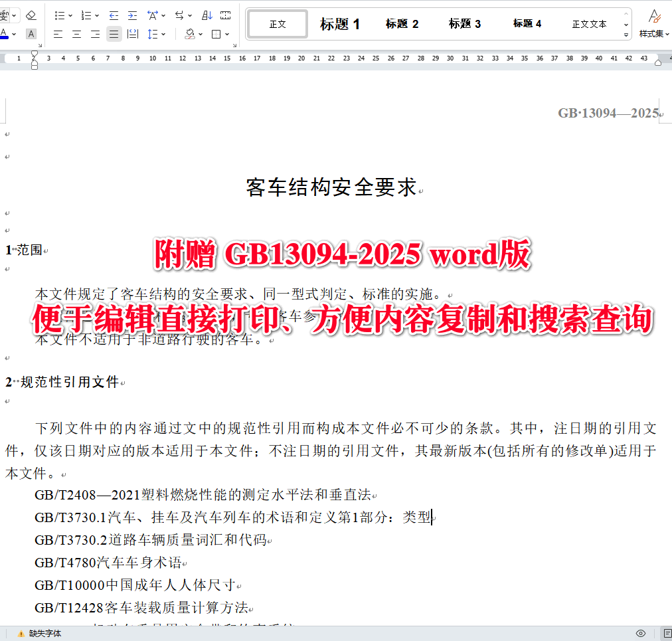672x641 pixels.
Task: Apply distributed alignment
Action: click(x=131, y=34)
